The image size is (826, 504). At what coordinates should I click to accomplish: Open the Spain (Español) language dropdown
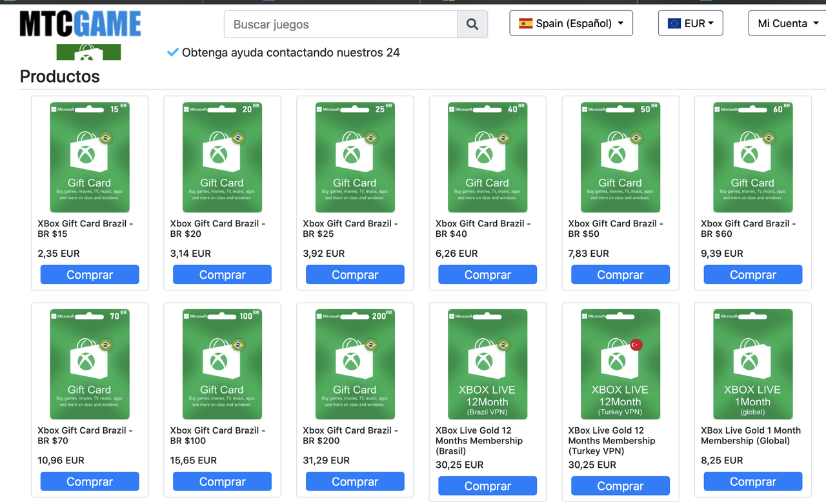click(x=571, y=23)
